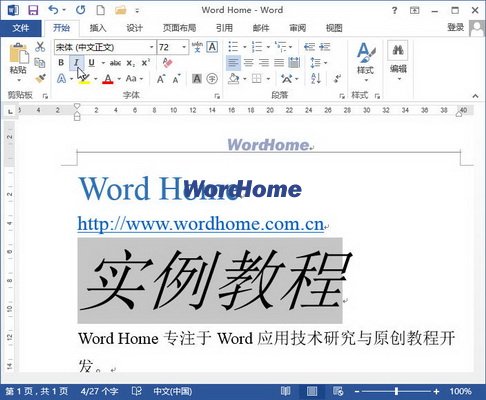
Task: Switch to the References tab
Action: [224, 28]
